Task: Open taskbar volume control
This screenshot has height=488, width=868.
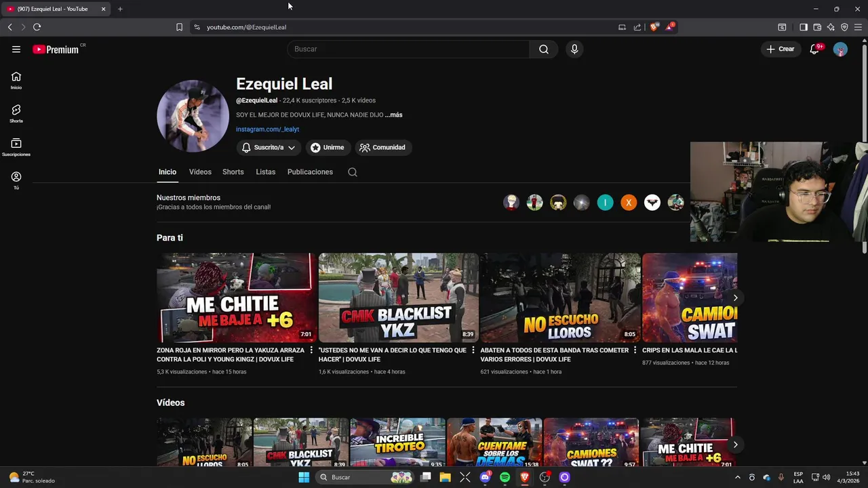Action: pyautogui.click(x=826, y=477)
